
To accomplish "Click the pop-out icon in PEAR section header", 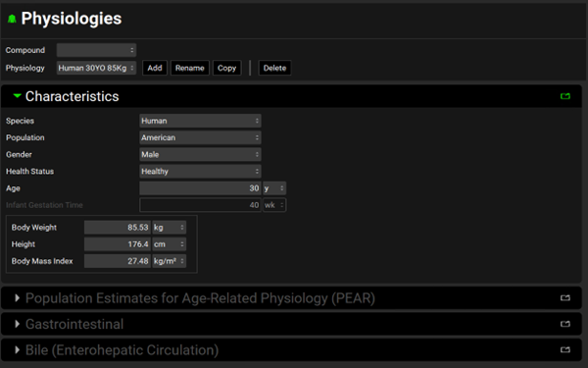I will click(565, 297).
